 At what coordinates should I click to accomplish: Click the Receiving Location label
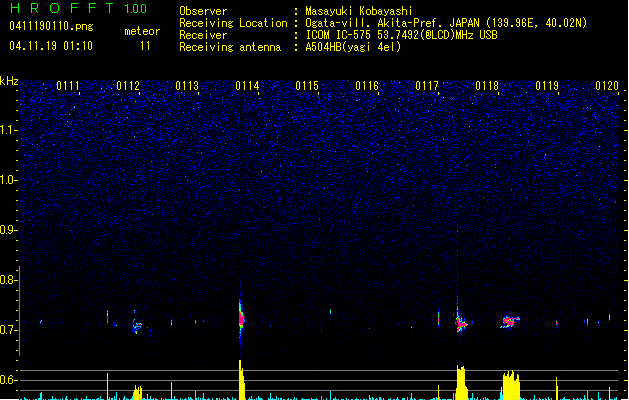coord(233,23)
